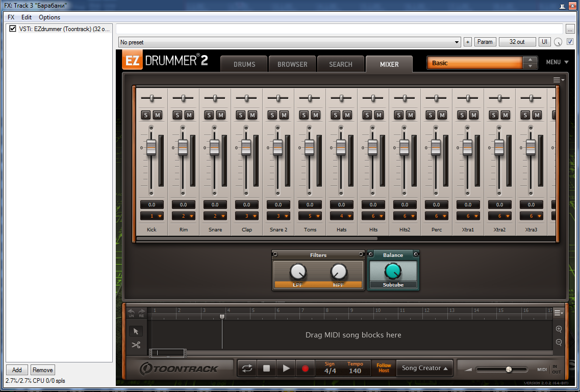
Task: Open the Basic mixer preset selector
Action: [x=474, y=63]
